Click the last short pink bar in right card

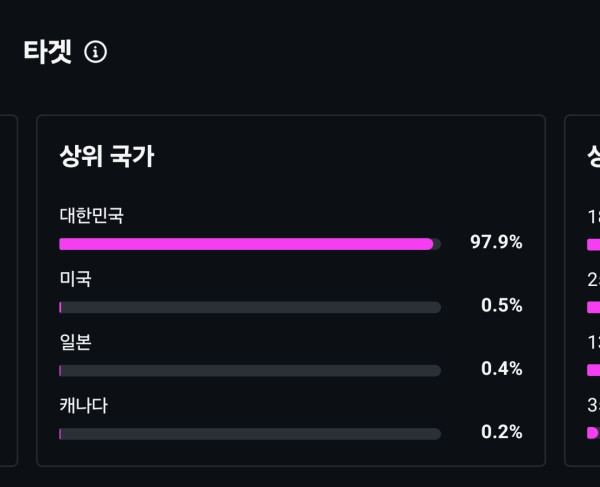[x=592, y=433]
